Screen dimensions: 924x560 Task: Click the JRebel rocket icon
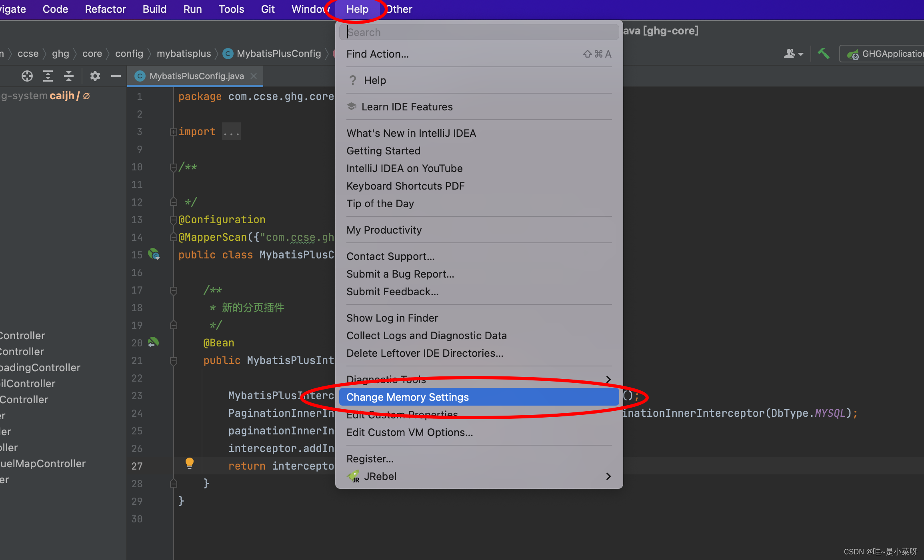click(354, 476)
